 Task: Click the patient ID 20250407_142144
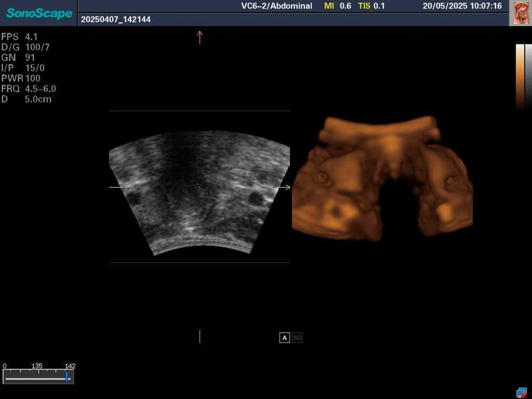tap(116, 19)
